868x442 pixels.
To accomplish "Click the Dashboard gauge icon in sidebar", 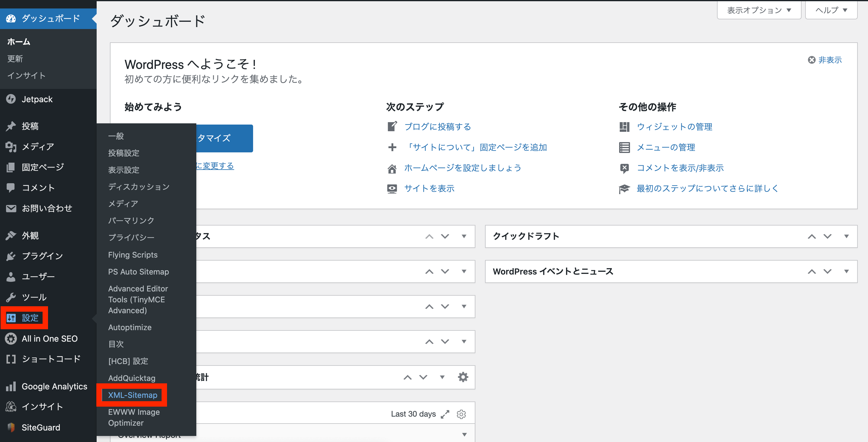I will pyautogui.click(x=11, y=18).
